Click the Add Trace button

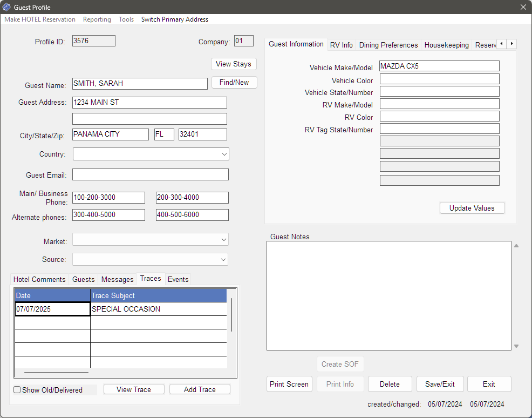[x=200, y=389]
